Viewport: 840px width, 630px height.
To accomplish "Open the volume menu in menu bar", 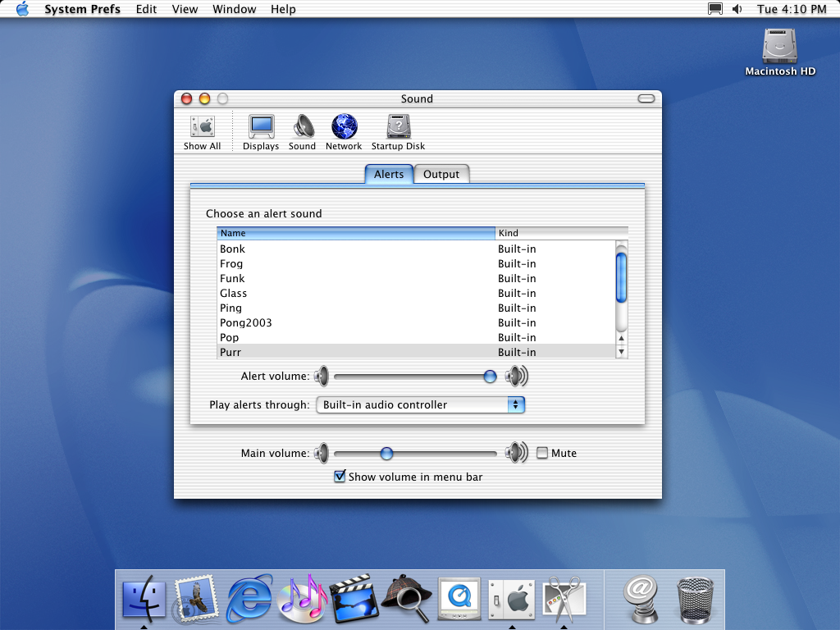I will point(737,9).
